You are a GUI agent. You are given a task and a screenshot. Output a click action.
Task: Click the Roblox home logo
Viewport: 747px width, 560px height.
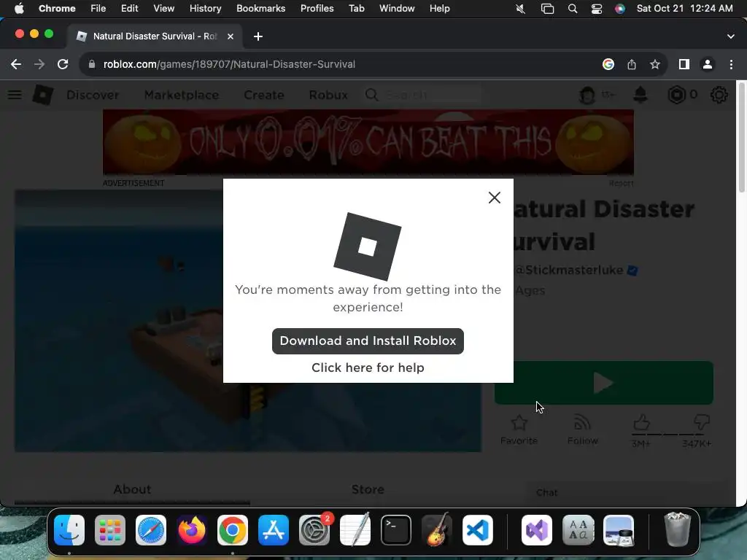pyautogui.click(x=43, y=95)
